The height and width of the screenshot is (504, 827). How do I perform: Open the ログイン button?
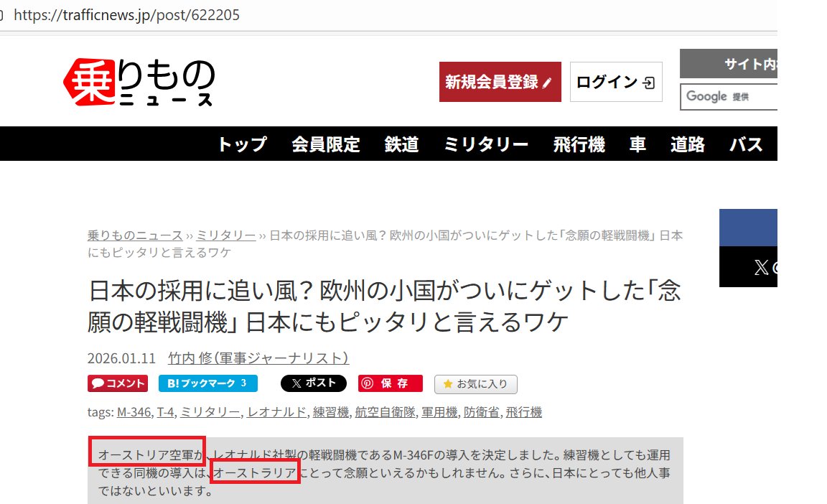pyautogui.click(x=616, y=82)
